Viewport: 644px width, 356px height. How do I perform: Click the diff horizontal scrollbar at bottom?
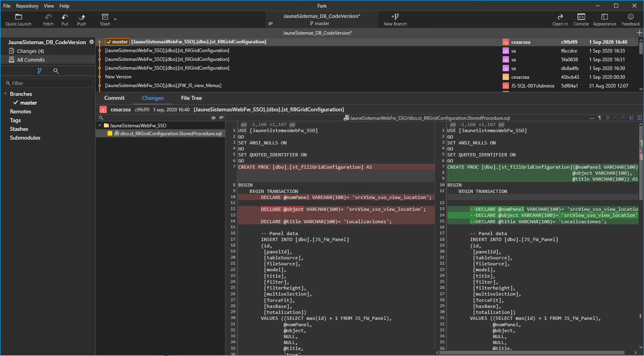pos(531,352)
